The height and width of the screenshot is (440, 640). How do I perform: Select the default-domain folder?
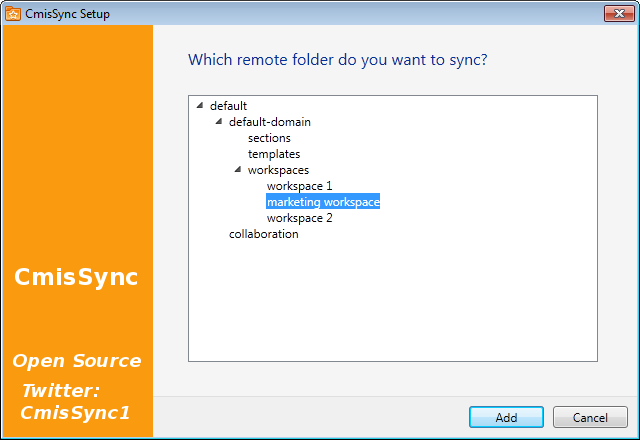269,122
